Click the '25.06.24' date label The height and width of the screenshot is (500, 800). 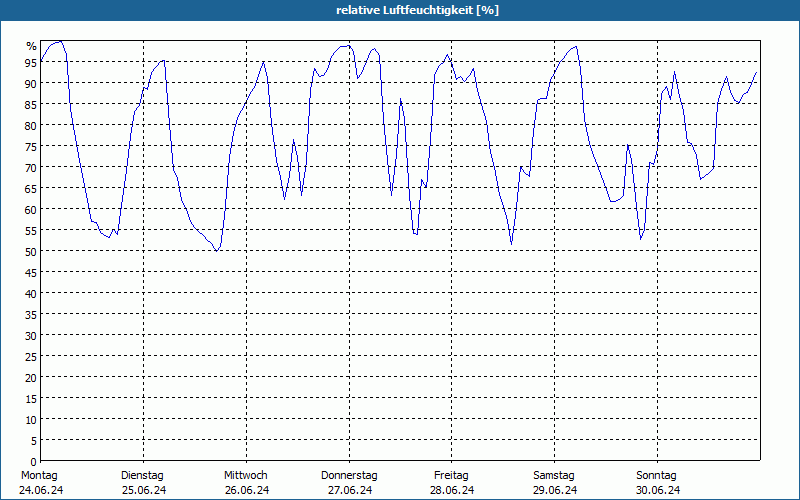point(144,490)
